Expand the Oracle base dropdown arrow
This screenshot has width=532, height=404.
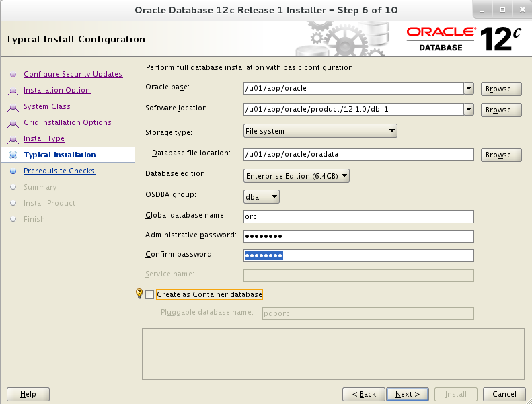[469, 89]
